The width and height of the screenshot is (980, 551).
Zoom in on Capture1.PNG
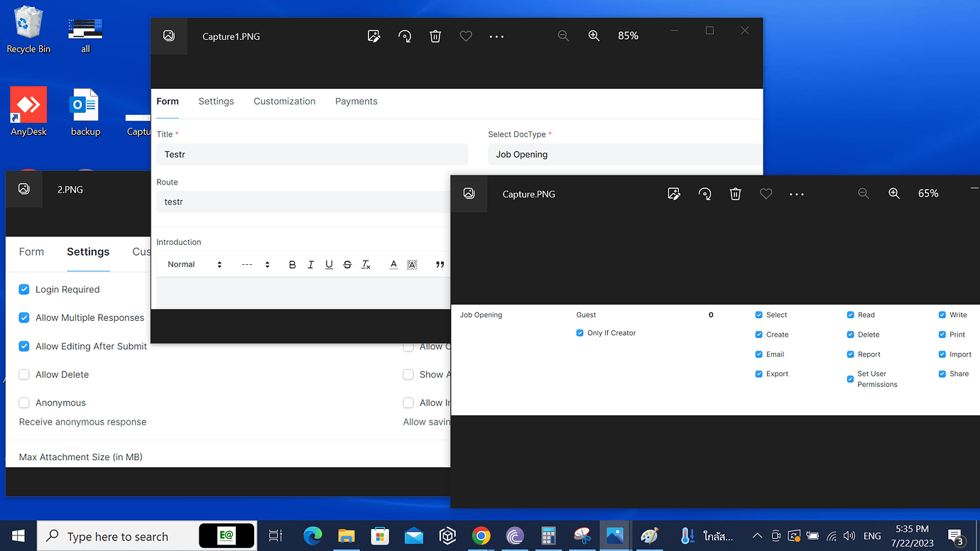[x=594, y=35]
